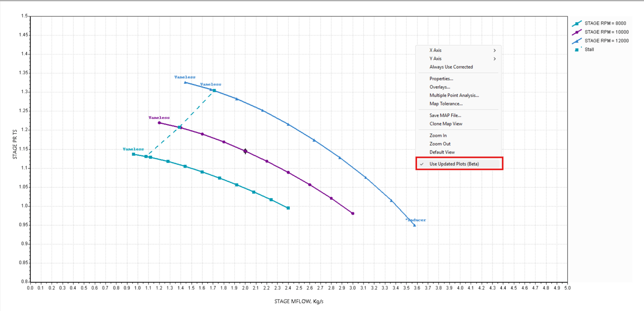Click the STAGE RPM = 10000 legend marker
This screenshot has width=644, height=311.
tap(577, 32)
